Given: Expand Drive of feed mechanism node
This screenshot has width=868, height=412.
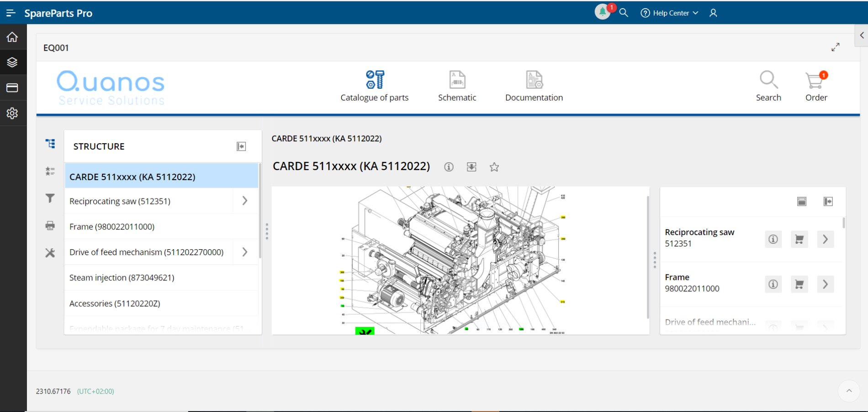Looking at the screenshot, I should [245, 251].
